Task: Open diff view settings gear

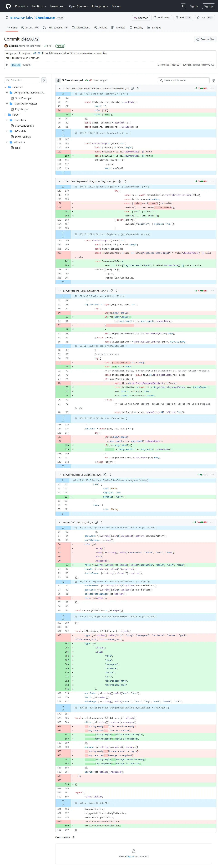Action: (x=214, y=80)
